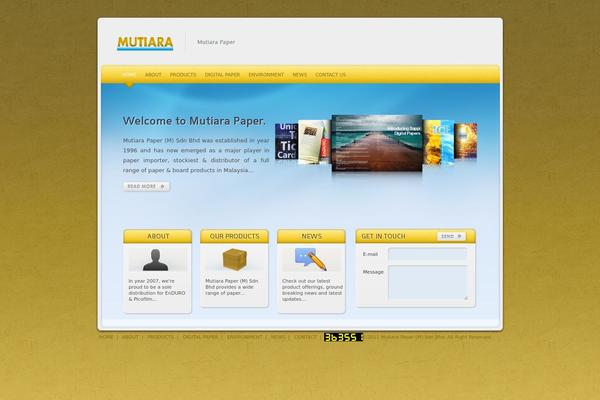Click the OUR PRODUCTS card header
Screen dimensions: 600x400
[x=235, y=236]
